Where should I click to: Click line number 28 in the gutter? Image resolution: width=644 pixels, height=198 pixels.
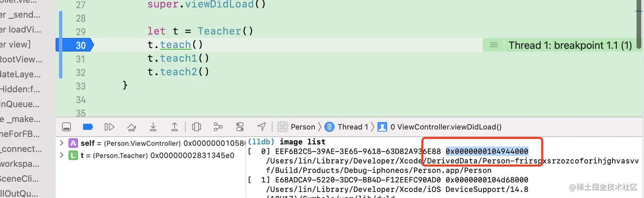tap(80, 18)
